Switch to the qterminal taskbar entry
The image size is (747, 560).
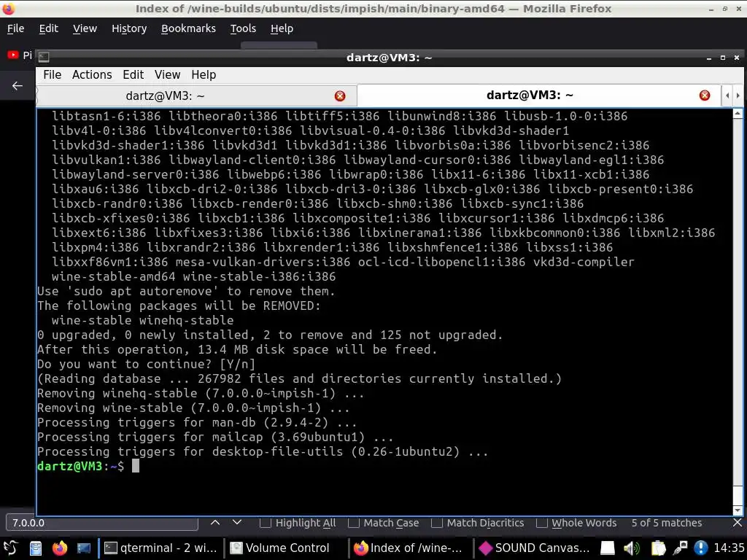[161, 548]
